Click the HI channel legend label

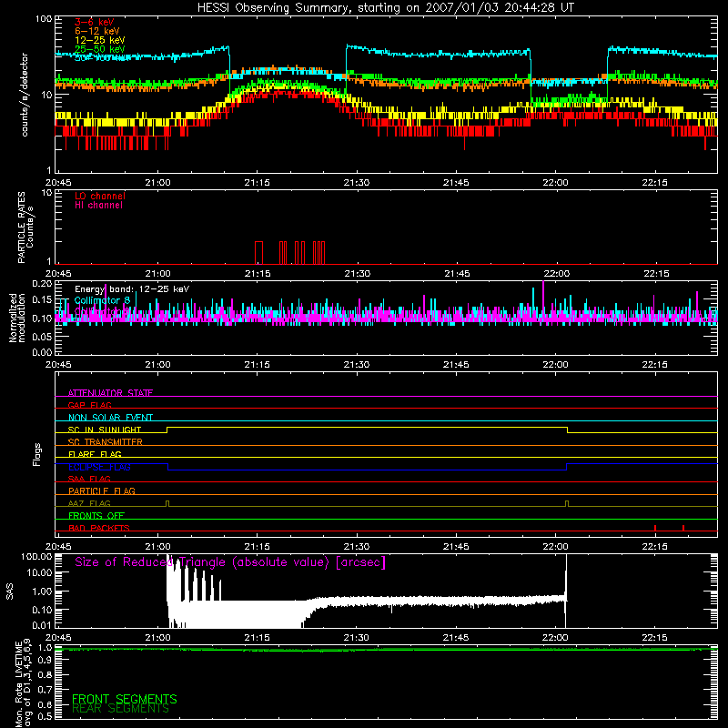tap(98, 206)
